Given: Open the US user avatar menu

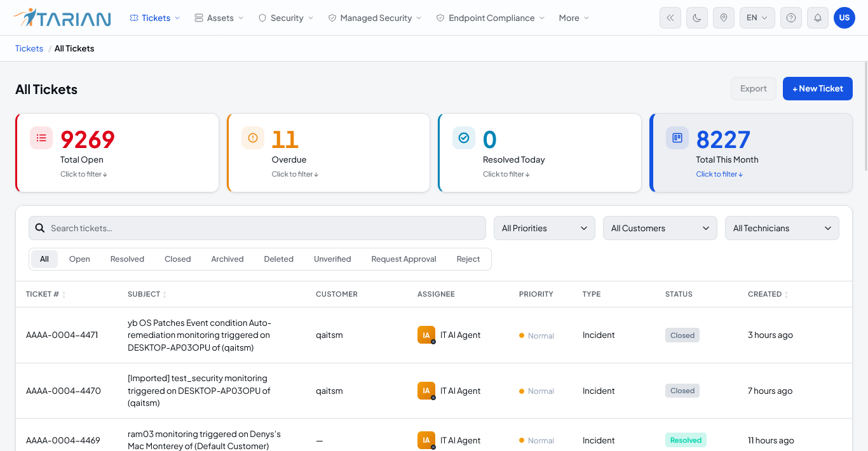Looking at the screenshot, I should (x=844, y=18).
